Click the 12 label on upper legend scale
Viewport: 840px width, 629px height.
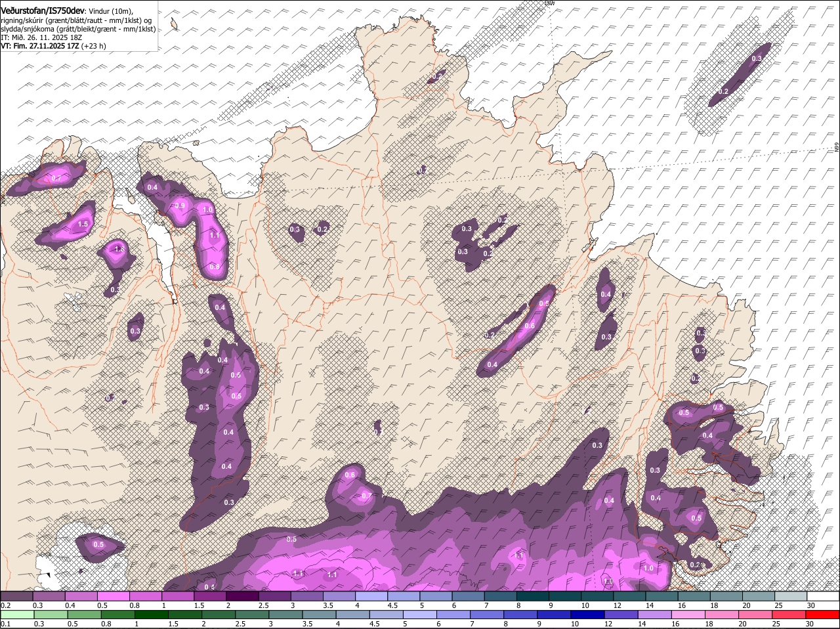618,605
